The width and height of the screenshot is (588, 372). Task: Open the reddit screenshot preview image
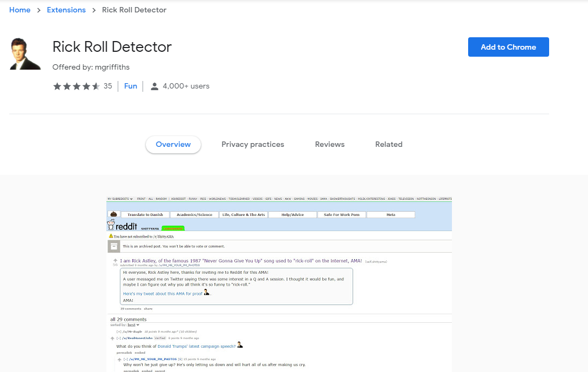(279, 284)
